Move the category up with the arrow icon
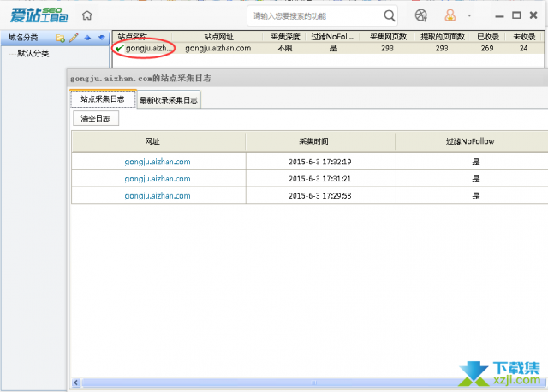This screenshot has width=548, height=392. (87, 38)
